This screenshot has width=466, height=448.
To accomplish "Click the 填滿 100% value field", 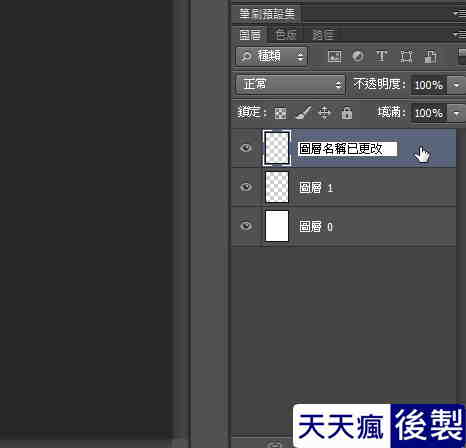I will coord(429,113).
